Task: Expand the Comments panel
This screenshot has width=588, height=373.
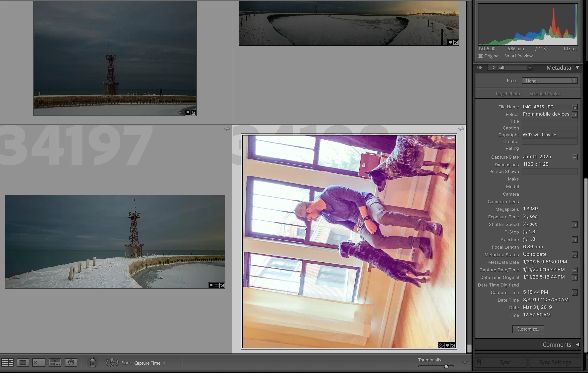Action: point(577,345)
